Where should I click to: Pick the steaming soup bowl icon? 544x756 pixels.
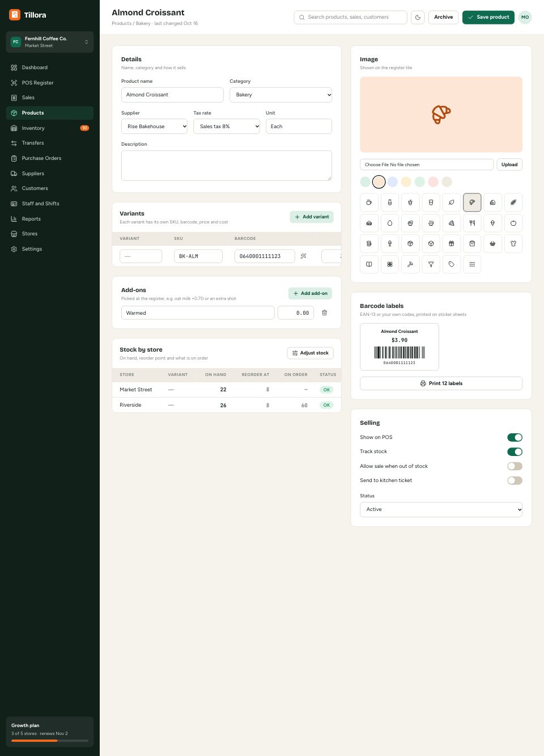[431, 223]
